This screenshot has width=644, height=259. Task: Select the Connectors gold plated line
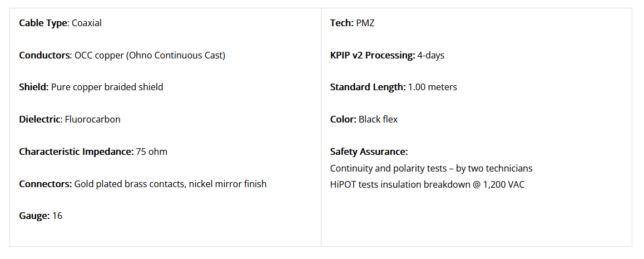click(x=142, y=184)
